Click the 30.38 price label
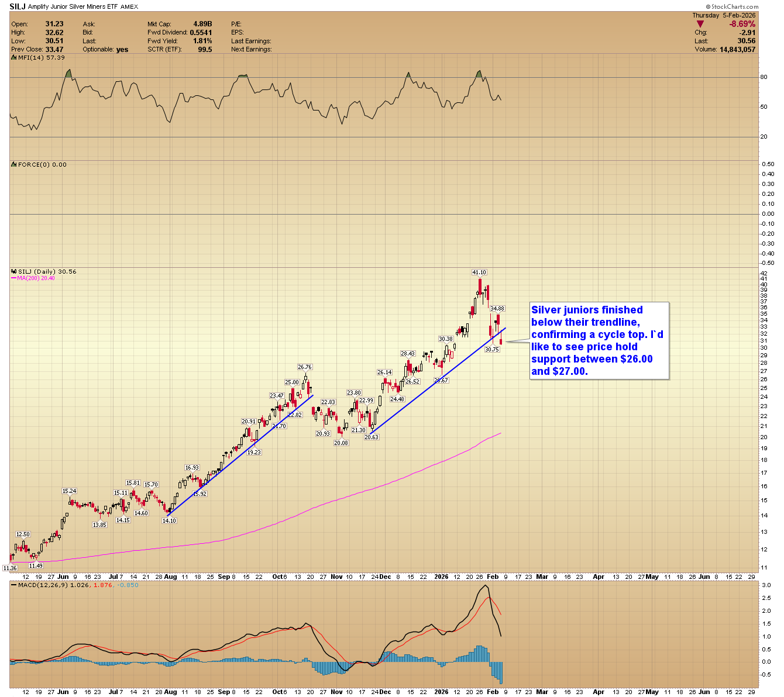784x697 pixels. coord(446,339)
